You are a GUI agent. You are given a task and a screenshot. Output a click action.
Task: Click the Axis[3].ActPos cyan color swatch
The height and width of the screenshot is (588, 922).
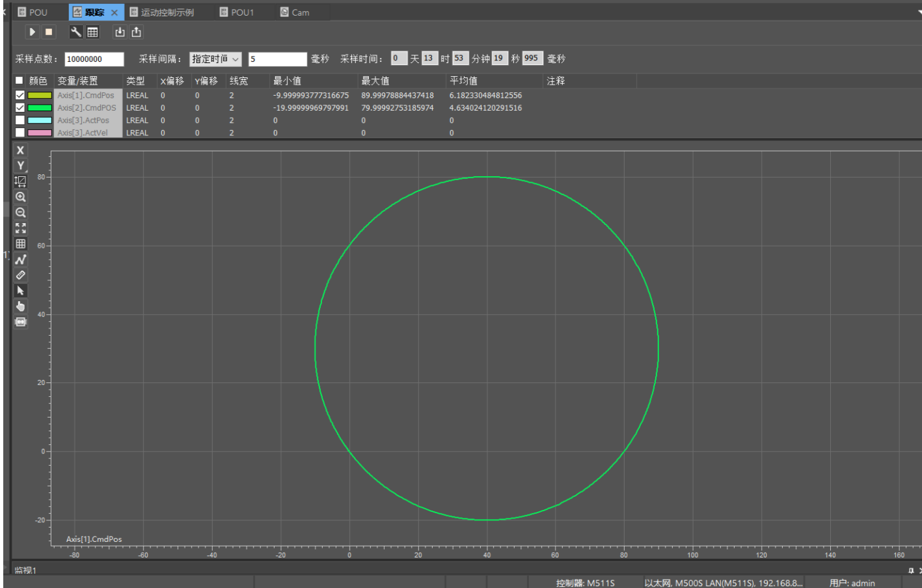tap(40, 120)
